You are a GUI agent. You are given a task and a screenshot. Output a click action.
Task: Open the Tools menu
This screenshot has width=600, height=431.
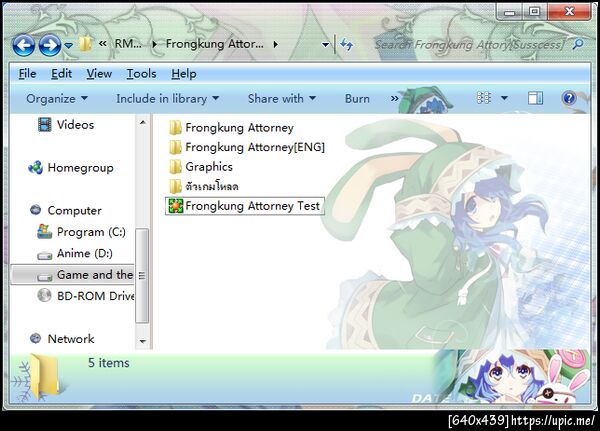pyautogui.click(x=141, y=73)
